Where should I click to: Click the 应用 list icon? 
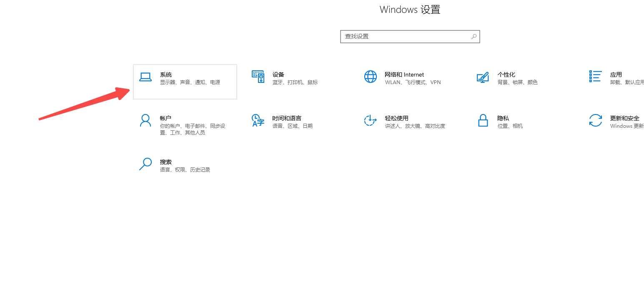click(595, 77)
